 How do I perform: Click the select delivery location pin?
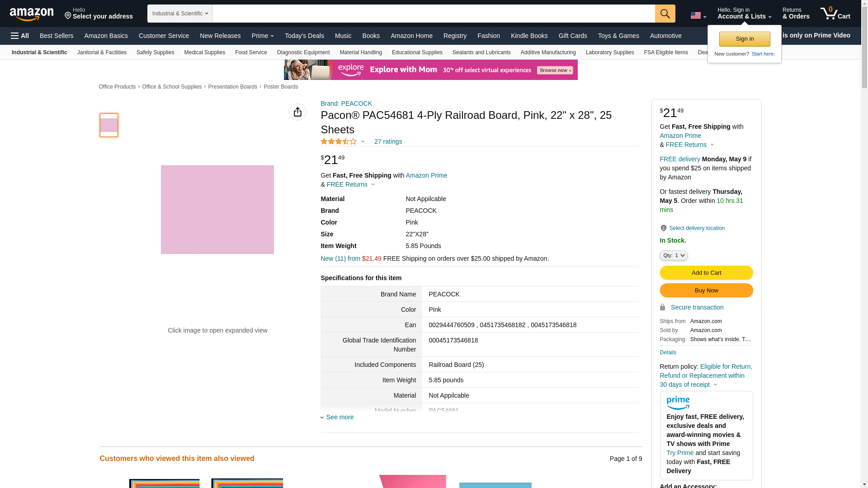point(663,228)
